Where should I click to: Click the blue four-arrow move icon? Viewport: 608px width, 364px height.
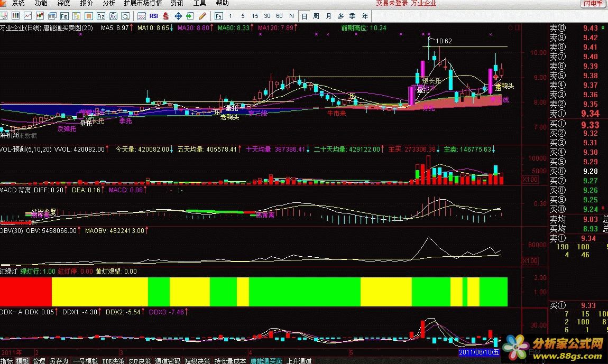tap(178, 16)
